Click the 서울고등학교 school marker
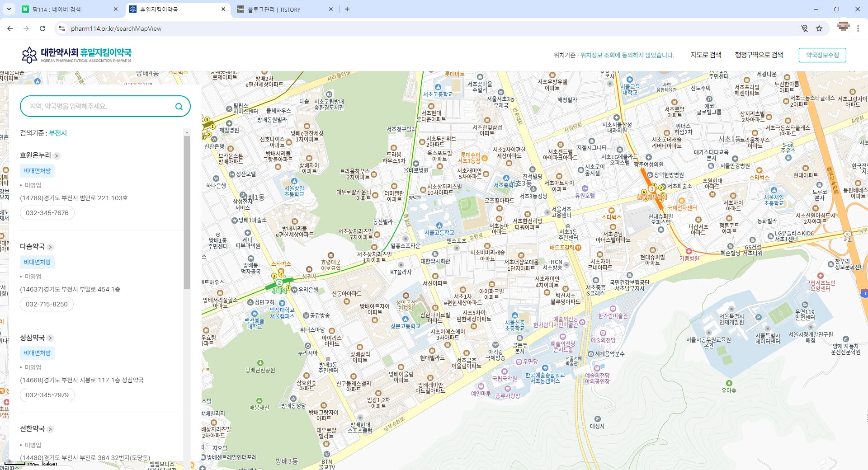Screen dimensions: 868x470 (439, 226)
